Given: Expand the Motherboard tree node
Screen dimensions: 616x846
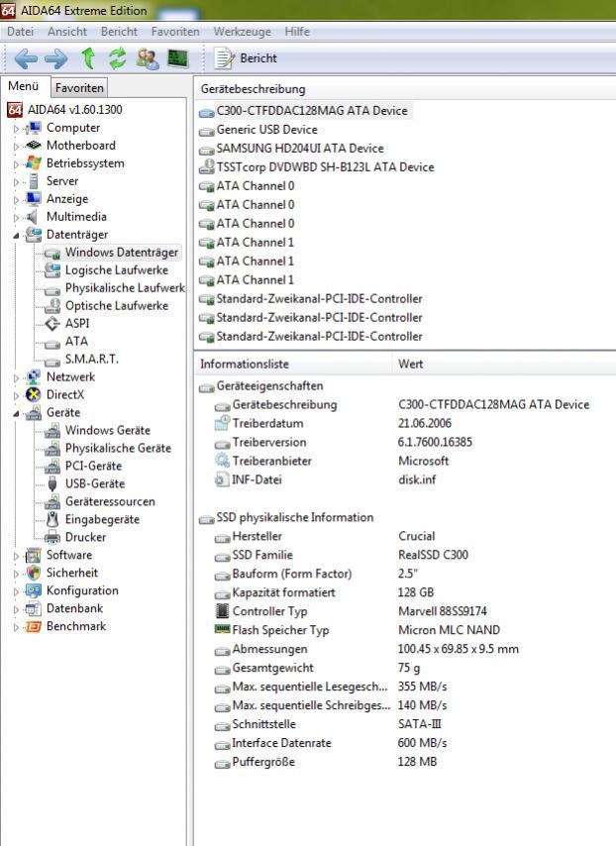Looking at the screenshot, I should click(x=16, y=147).
